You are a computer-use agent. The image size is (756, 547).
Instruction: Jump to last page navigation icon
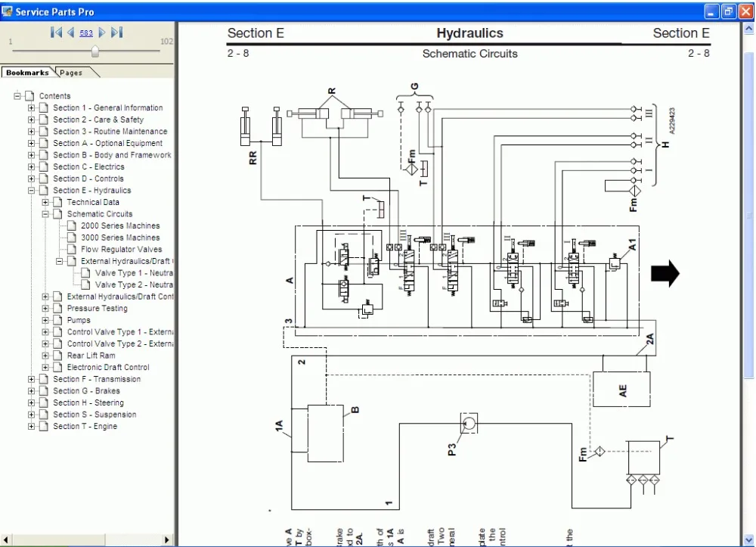117,33
